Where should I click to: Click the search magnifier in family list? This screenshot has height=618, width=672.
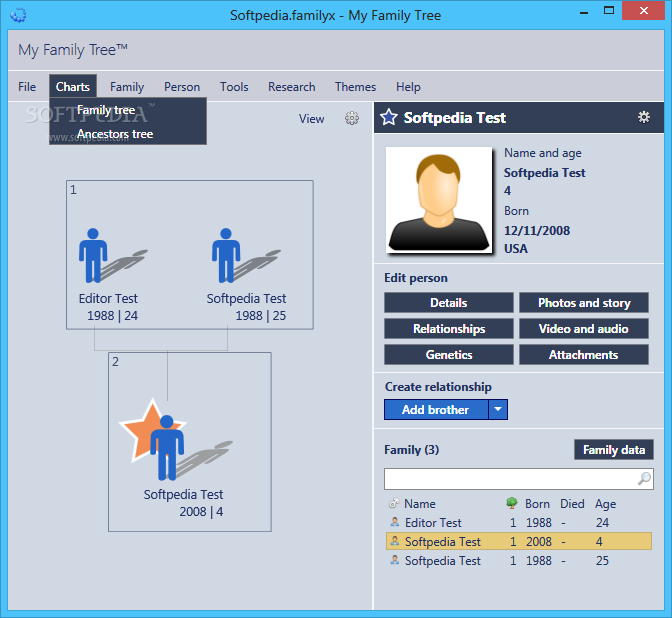(x=644, y=478)
